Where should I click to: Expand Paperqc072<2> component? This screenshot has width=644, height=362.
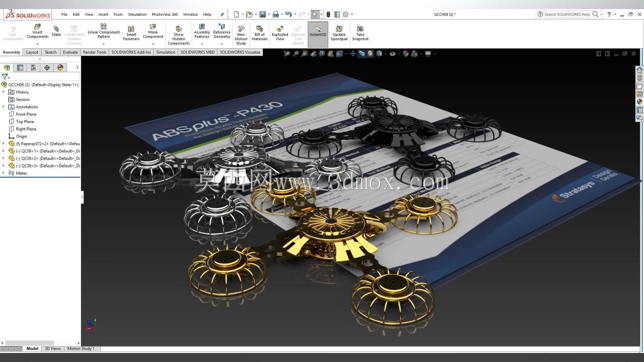point(3,143)
